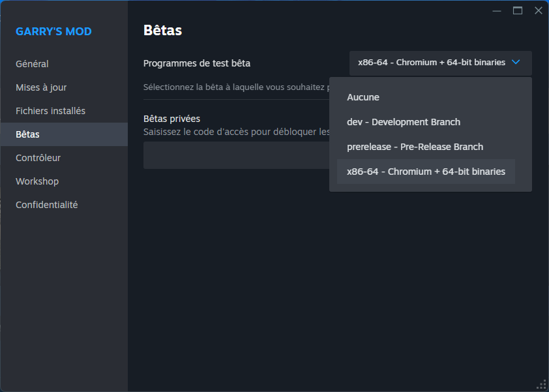Click the Bêtas privées label
The height and width of the screenshot is (392, 549).
click(x=171, y=119)
